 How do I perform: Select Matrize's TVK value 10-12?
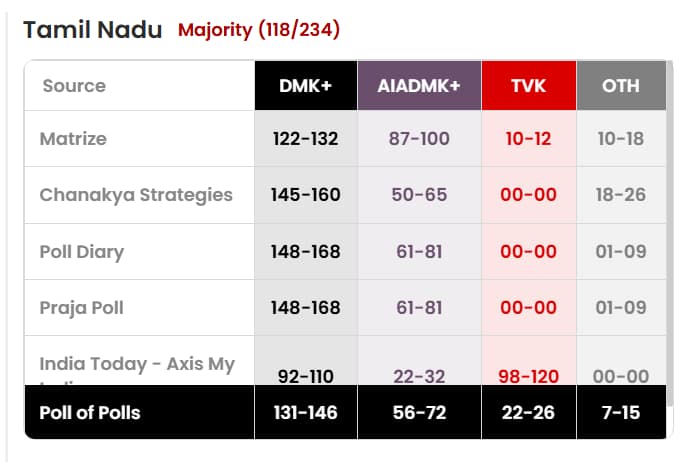(528, 139)
